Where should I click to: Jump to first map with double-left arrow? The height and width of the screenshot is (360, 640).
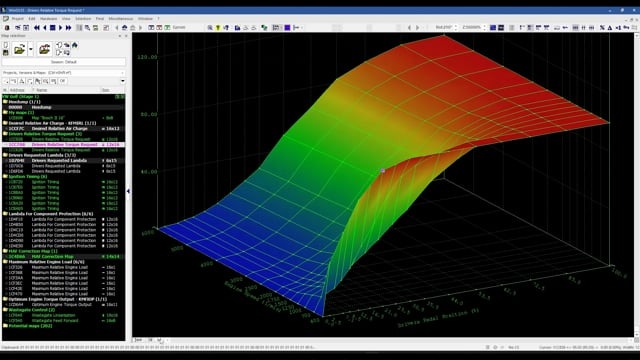point(36,28)
